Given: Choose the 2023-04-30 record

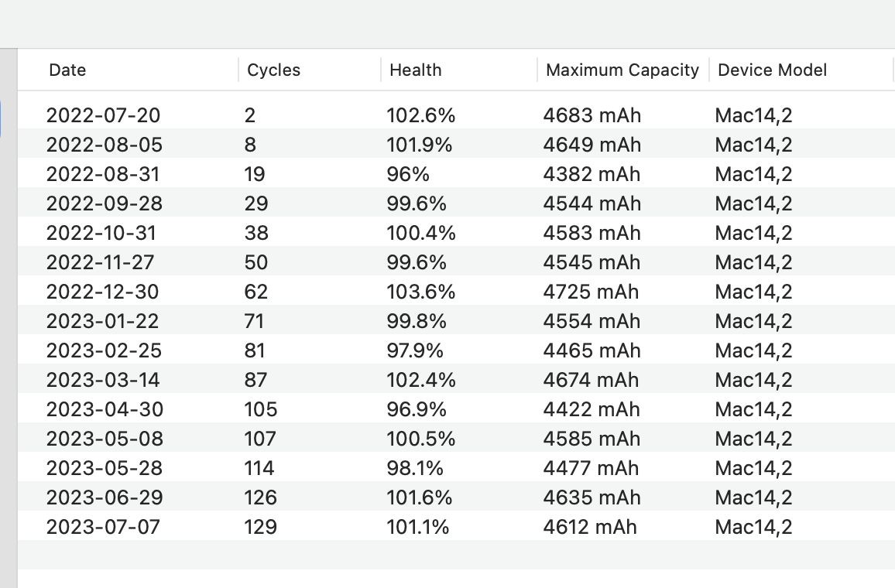Looking at the screenshot, I should 104,409.
